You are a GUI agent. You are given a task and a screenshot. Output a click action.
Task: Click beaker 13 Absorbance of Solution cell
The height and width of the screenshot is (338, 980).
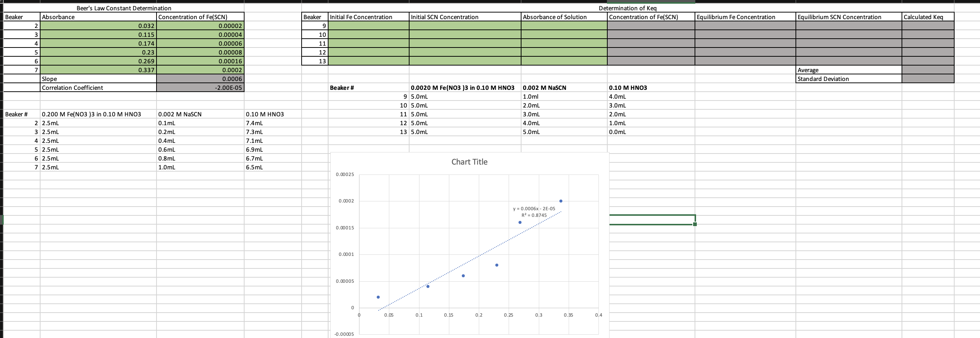coord(564,61)
